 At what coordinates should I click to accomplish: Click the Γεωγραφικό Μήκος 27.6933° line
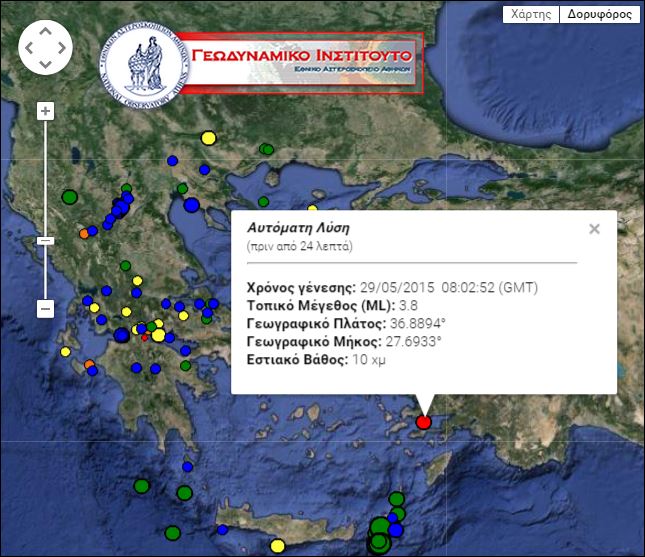click(344, 341)
